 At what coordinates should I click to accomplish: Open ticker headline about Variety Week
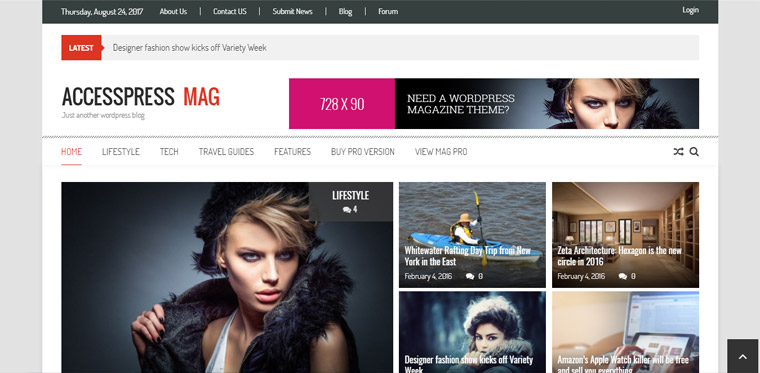[190, 48]
